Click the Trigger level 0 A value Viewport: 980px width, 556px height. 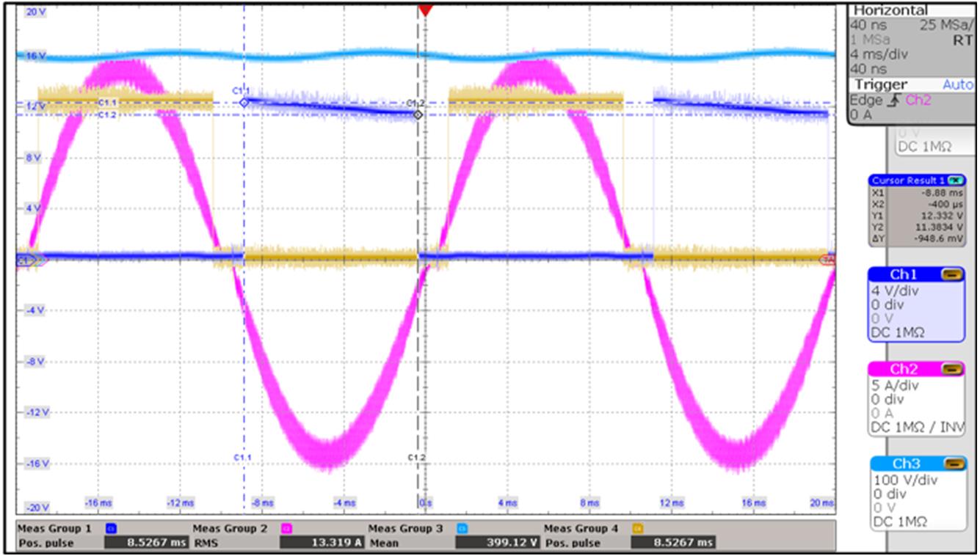(x=861, y=115)
